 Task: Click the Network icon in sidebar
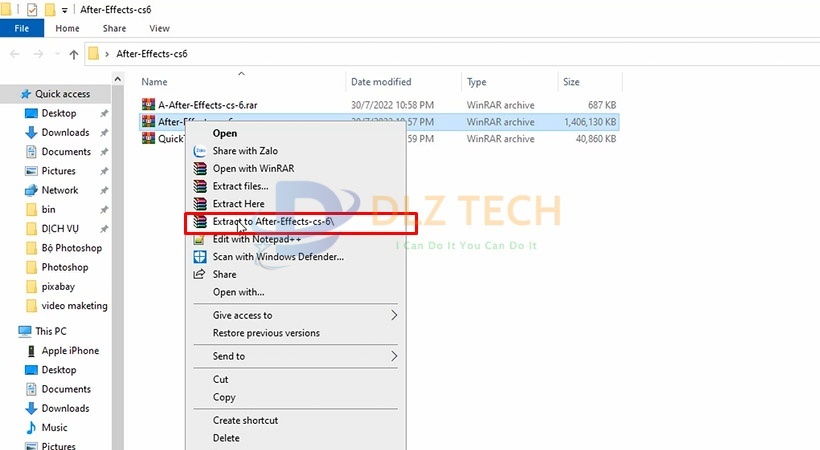31,190
